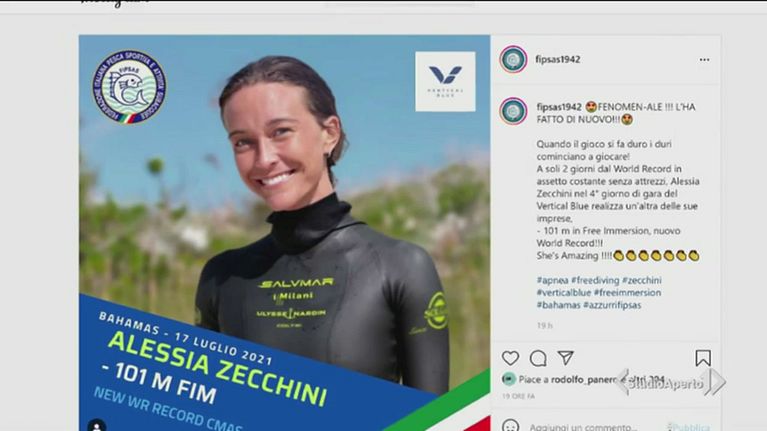The image size is (767, 431).
Task: Open fipsas1942 header profile picture
Action: pyautogui.click(x=513, y=59)
